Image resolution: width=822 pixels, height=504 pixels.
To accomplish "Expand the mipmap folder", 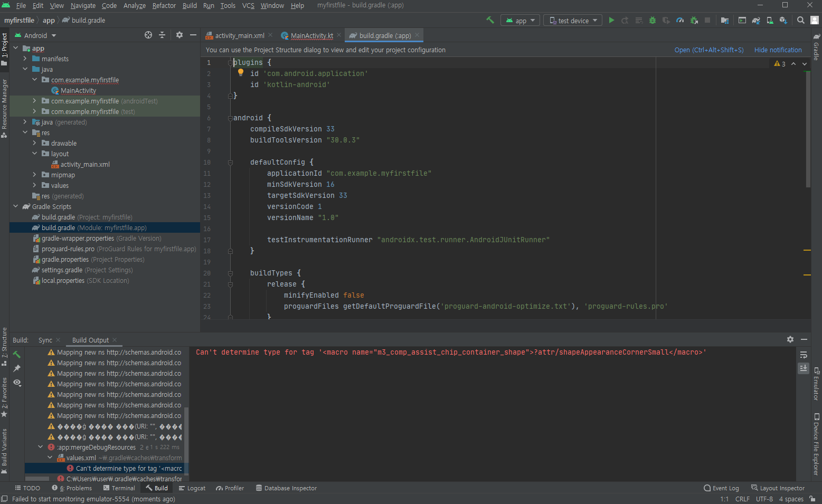I will [x=34, y=175].
